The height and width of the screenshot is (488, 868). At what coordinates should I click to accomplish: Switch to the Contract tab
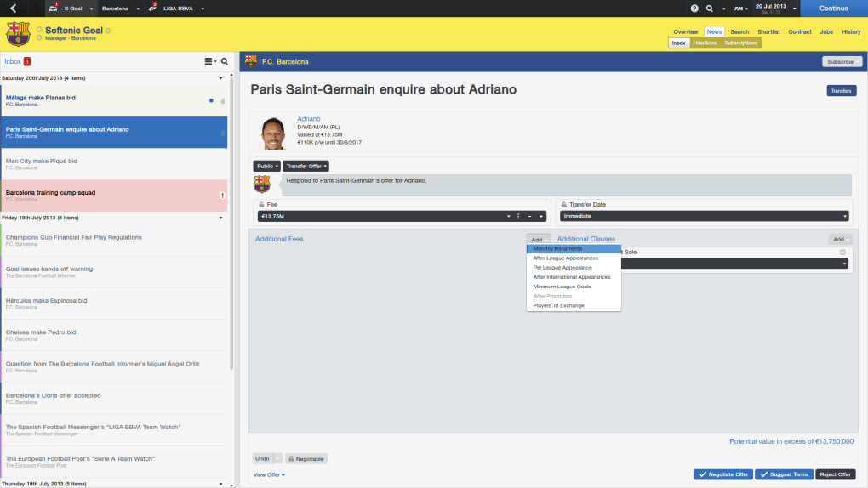799,32
